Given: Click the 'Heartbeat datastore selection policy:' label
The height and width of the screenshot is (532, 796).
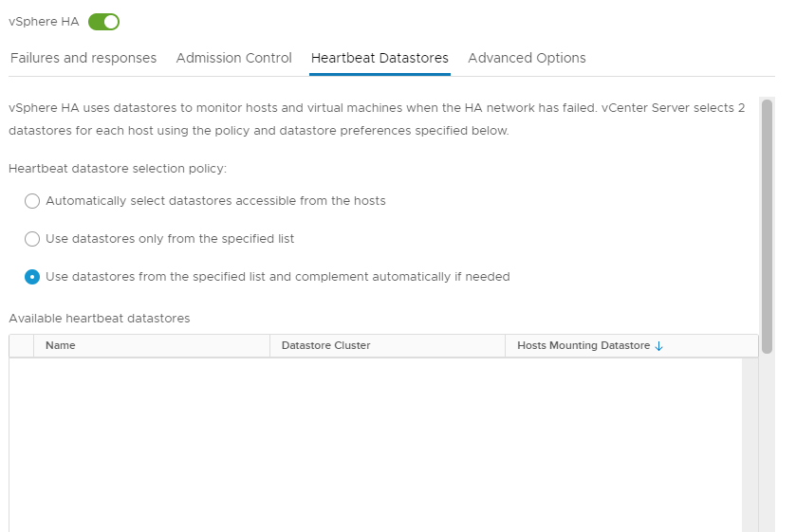Looking at the screenshot, I should click(118, 169).
